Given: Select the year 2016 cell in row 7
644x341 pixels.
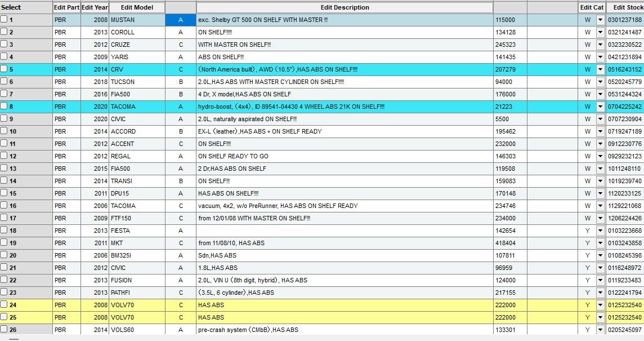Looking at the screenshot, I should click(95, 94).
